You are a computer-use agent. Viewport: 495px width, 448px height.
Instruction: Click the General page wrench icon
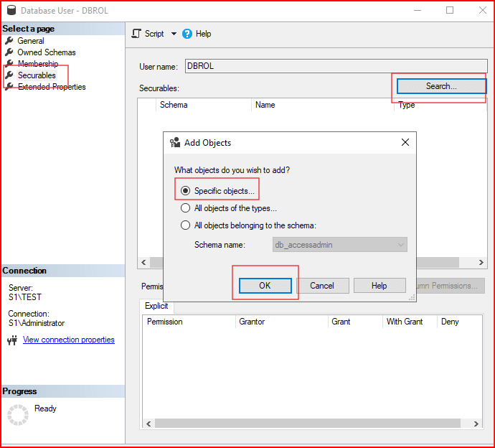pos(9,41)
